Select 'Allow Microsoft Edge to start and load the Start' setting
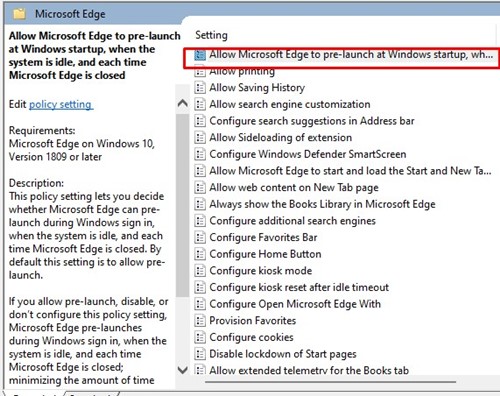 (350, 171)
